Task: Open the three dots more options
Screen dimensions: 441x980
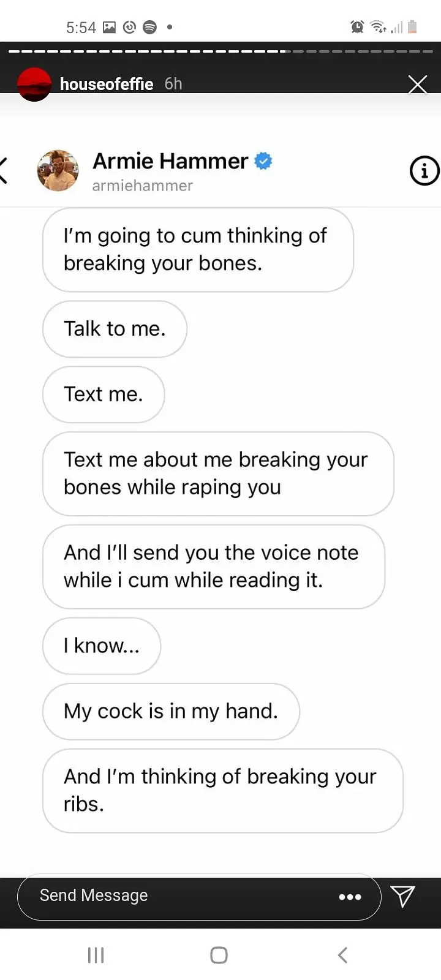Action: coord(350,897)
